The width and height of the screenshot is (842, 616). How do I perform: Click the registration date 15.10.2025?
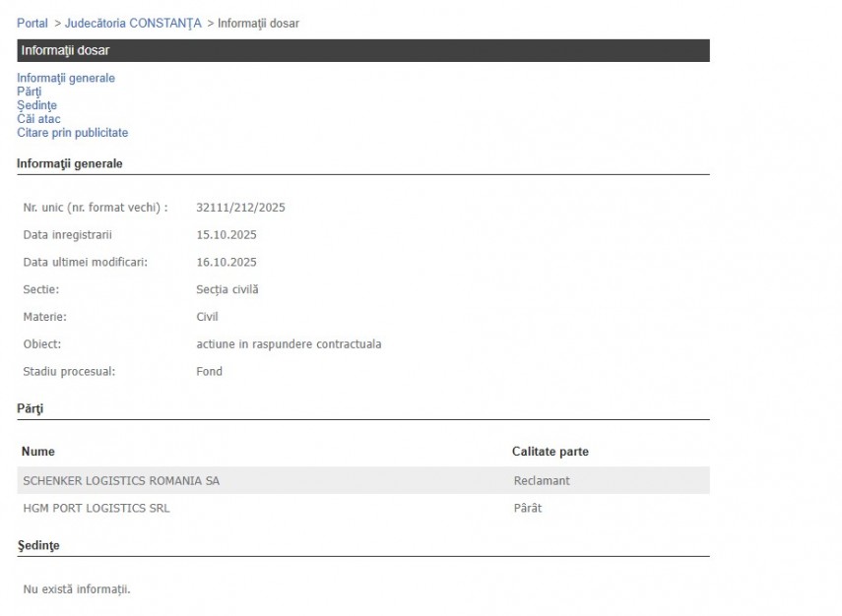tap(227, 235)
